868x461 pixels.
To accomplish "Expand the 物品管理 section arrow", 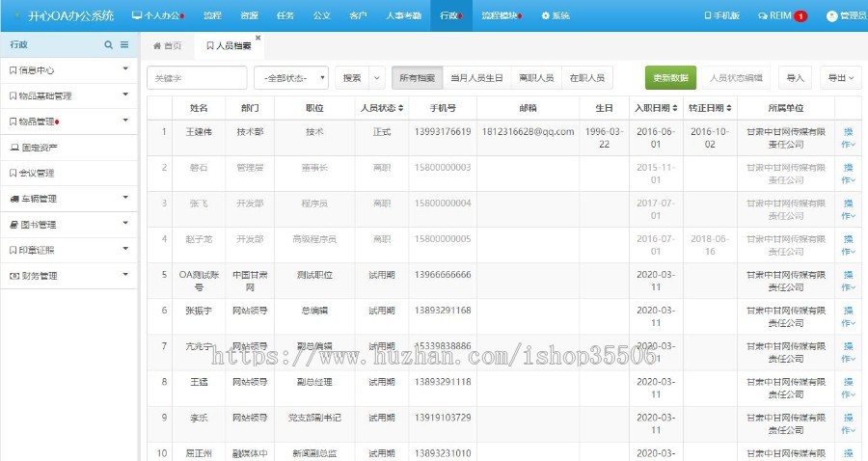I will 125,121.
